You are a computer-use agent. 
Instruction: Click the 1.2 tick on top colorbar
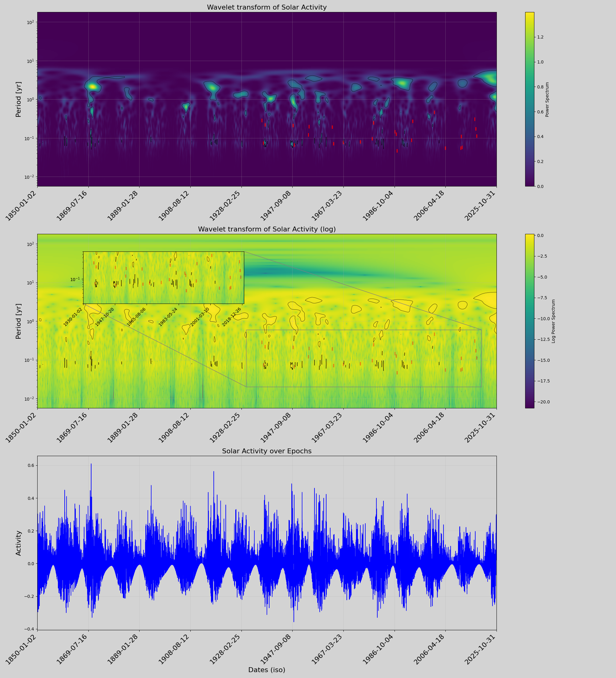[x=541, y=37]
